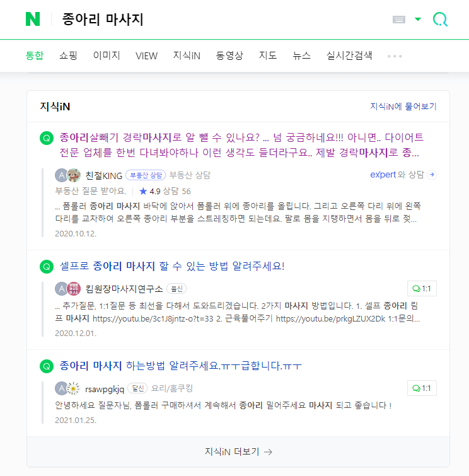Click the rsawpgkjq daisy avatar

(73, 388)
